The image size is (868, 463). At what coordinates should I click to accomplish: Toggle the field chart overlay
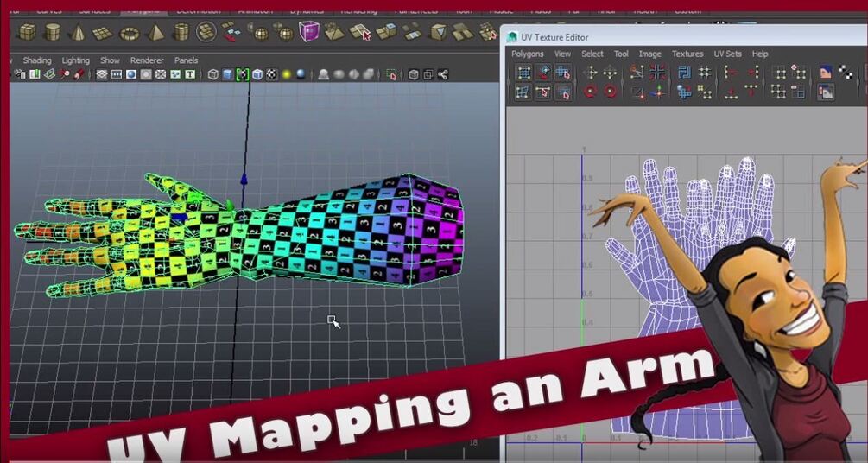tap(161, 74)
